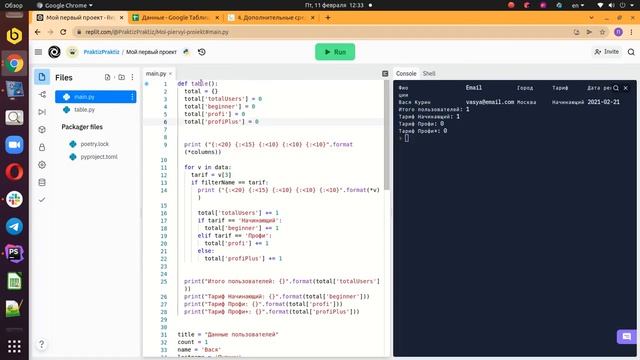The image size is (640, 360).
Task: Open the chat bubble button
Action: point(627,336)
